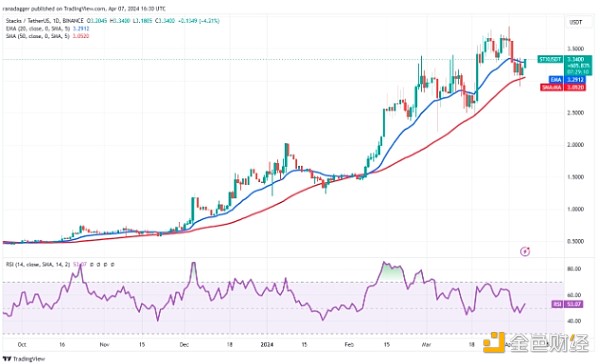This screenshot has width=600, height=364.
Task: Click the purple event marker icon on chart
Action: 525,251
